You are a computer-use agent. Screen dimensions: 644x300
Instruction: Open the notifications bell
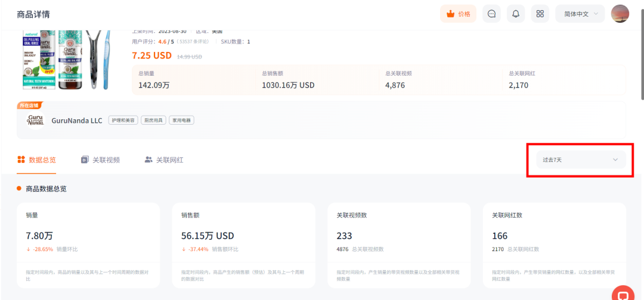pos(515,14)
